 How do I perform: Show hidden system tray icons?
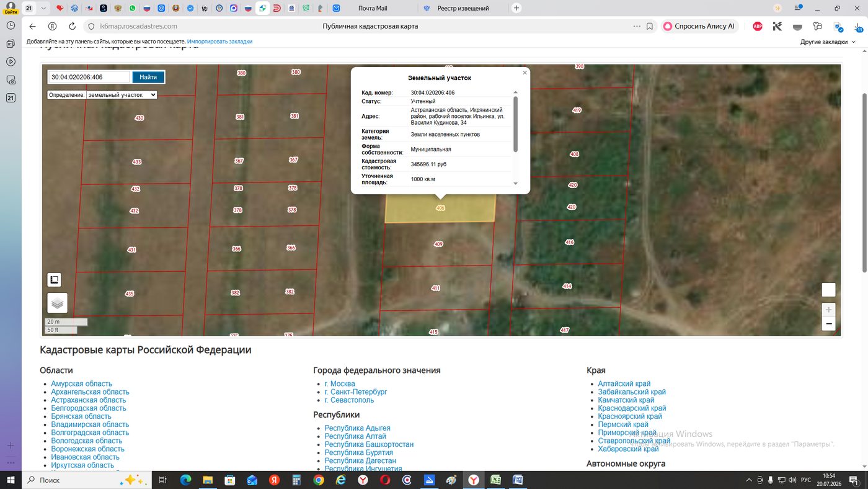749,480
